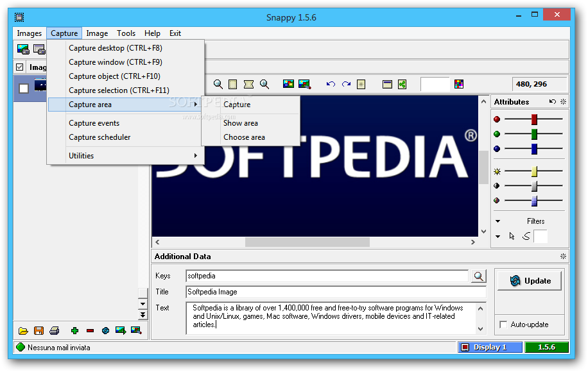The height and width of the screenshot is (372, 588).
Task: Click the window frame icon in toolbar
Action: pos(387,84)
